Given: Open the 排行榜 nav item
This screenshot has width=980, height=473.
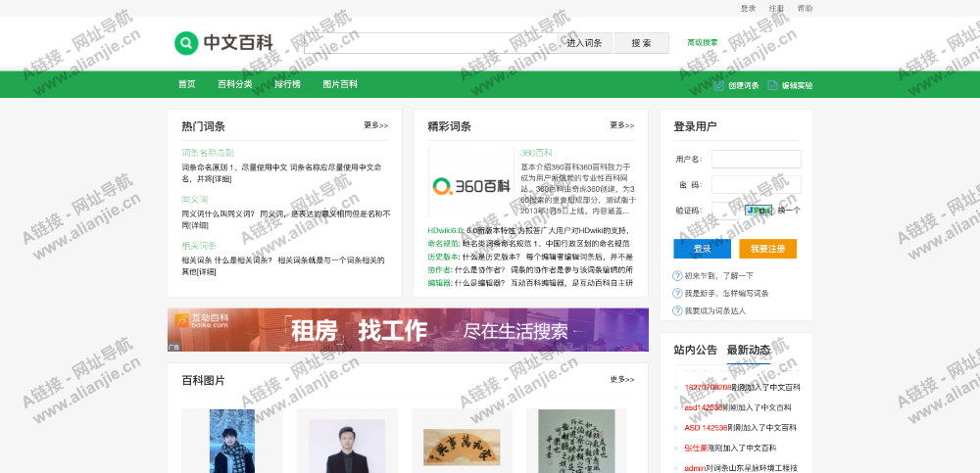Looking at the screenshot, I should 287,84.
